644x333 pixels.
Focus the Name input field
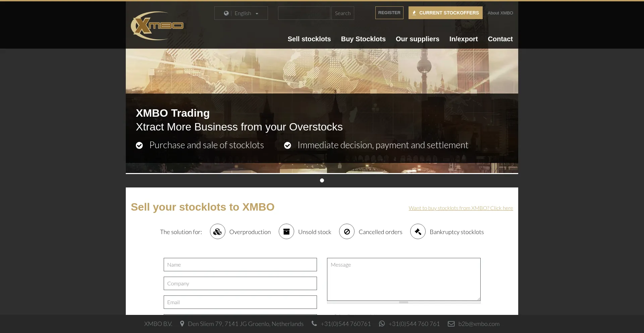tap(240, 265)
